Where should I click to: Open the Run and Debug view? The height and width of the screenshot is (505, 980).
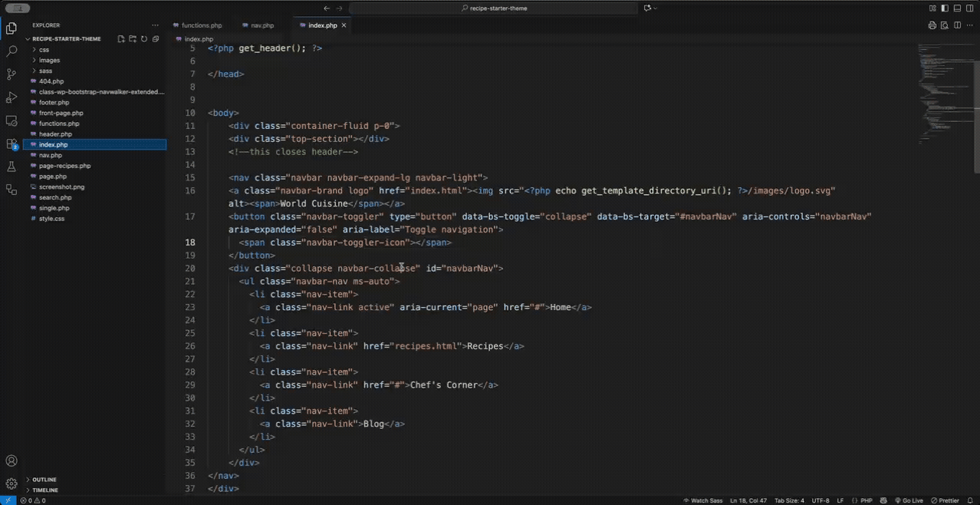[x=12, y=97]
